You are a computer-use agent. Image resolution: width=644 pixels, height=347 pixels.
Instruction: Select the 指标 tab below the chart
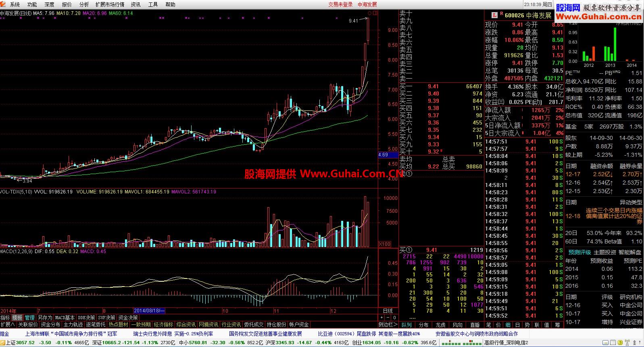pyautogui.click(x=5, y=318)
